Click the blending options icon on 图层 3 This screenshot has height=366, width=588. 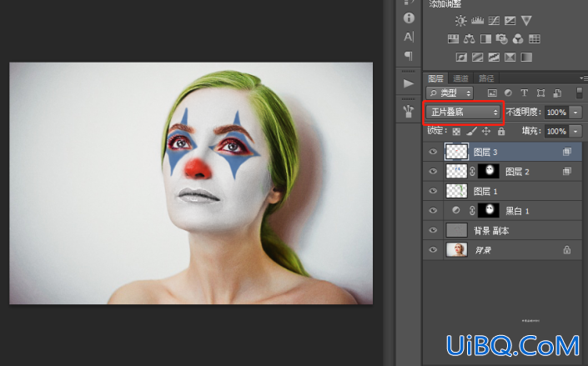point(567,152)
